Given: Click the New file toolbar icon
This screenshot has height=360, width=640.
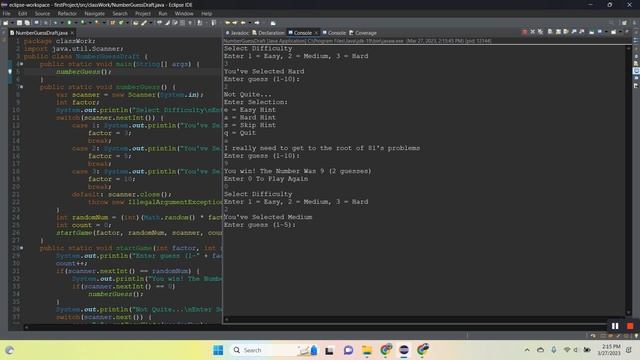Looking at the screenshot, I should pos(6,23).
